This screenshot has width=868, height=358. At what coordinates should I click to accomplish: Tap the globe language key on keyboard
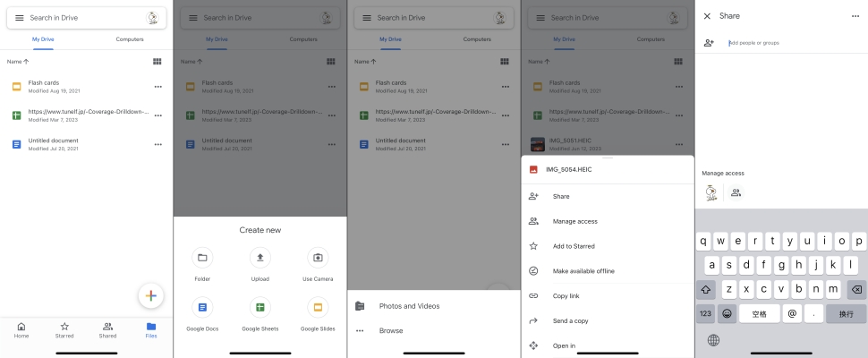point(713,340)
